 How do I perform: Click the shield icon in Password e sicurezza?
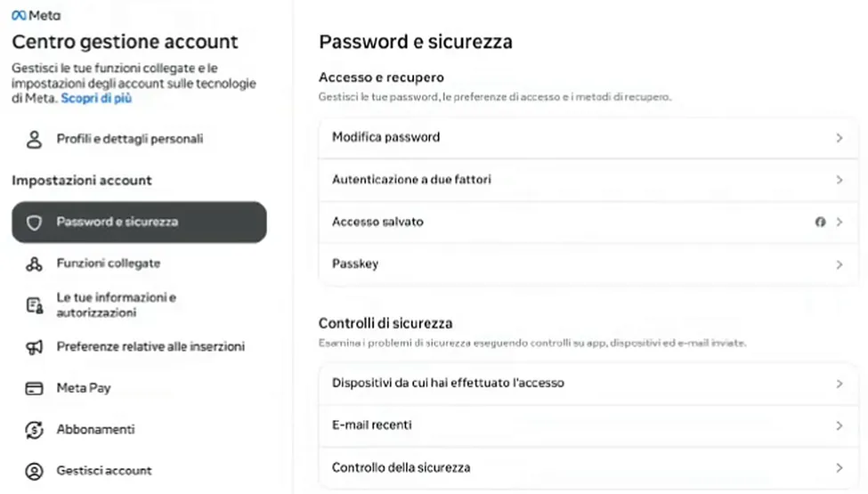point(35,223)
